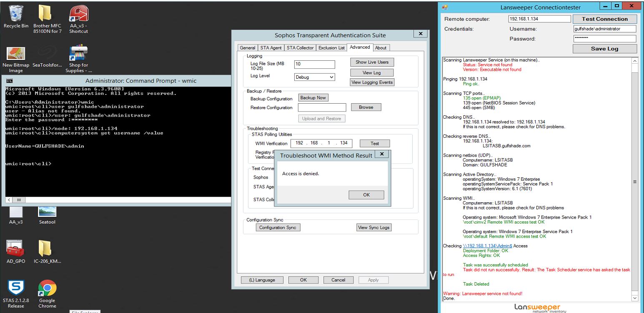Click Command Prompt title bar icon

coord(10,81)
